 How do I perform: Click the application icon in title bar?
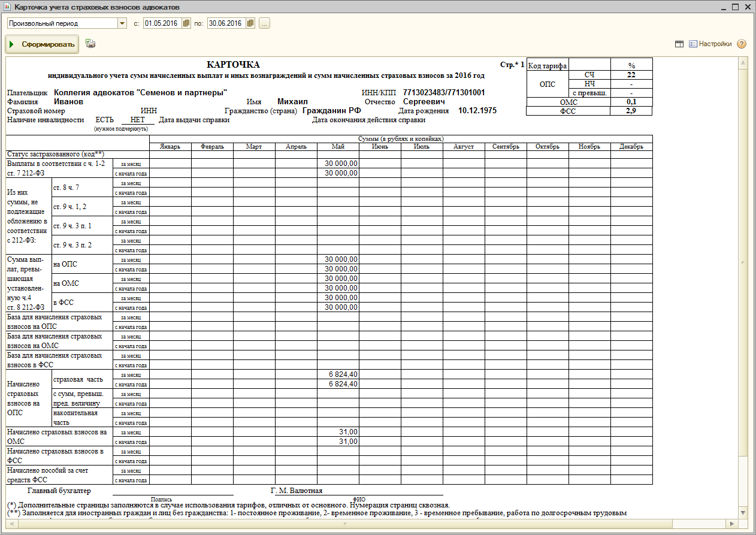tap(7, 7)
